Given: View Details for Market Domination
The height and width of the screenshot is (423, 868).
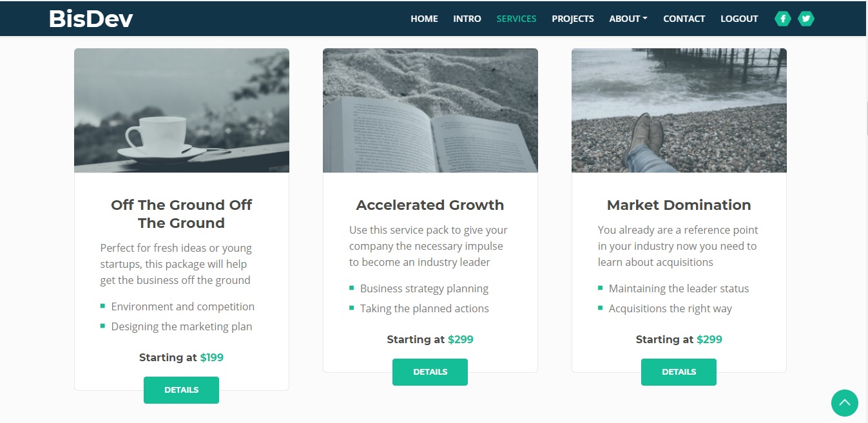Looking at the screenshot, I should (679, 372).
